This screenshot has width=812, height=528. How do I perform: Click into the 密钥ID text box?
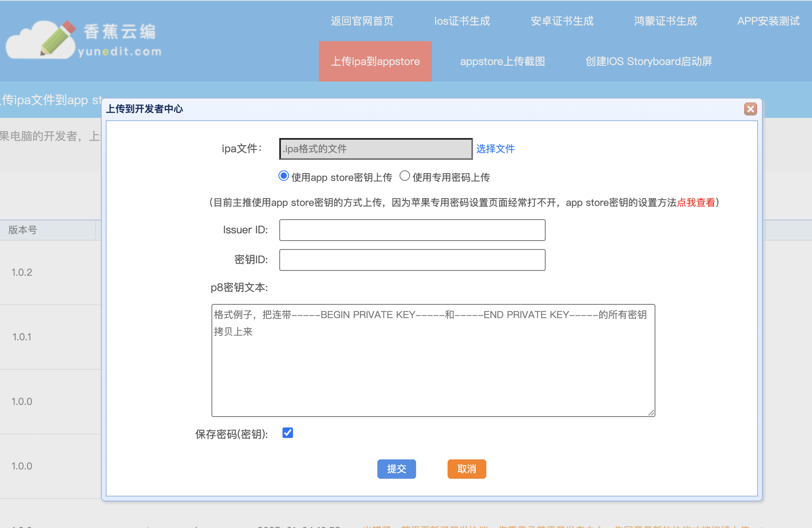412,260
